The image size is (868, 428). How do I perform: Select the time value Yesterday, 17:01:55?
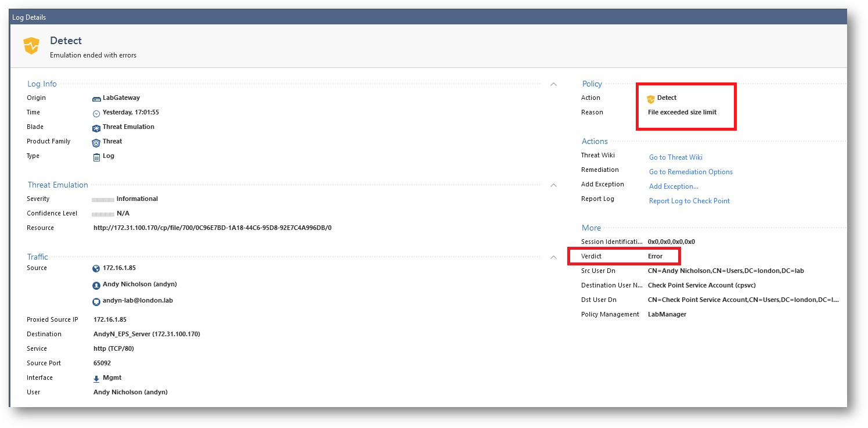(x=131, y=112)
